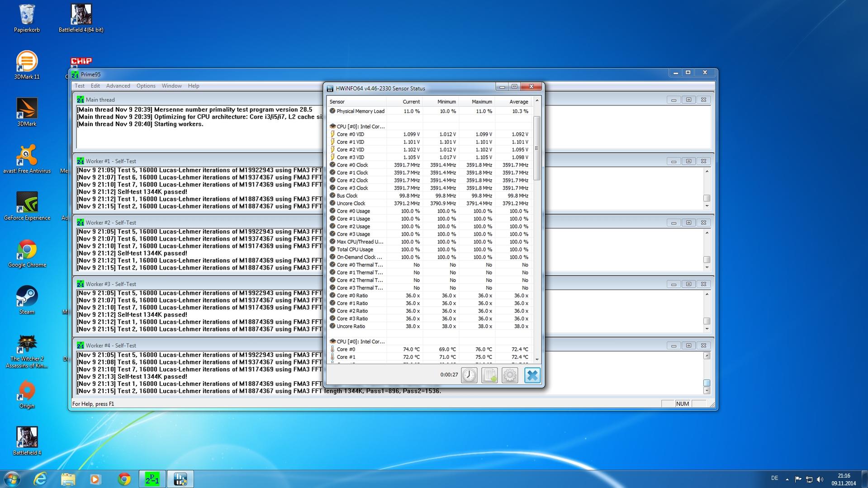868x488 pixels.
Task: Select The Witcher 2 desktop shortcut
Action: coord(27,352)
